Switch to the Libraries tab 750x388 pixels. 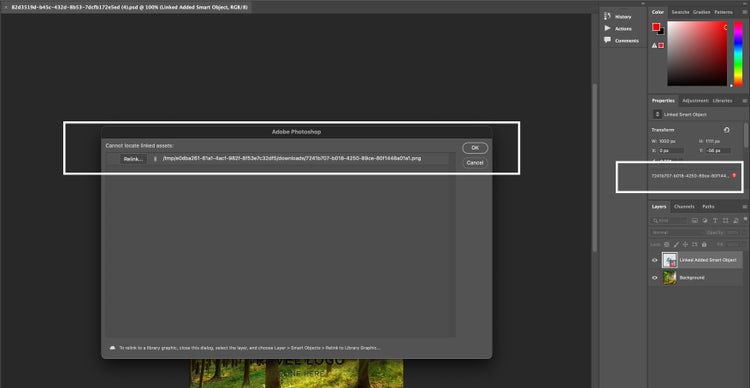[x=722, y=100]
